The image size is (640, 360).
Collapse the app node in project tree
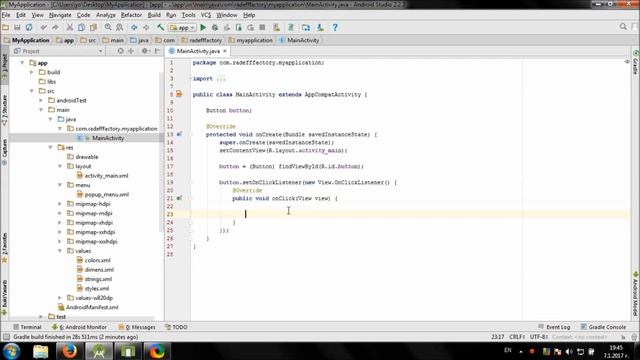click(x=22, y=63)
